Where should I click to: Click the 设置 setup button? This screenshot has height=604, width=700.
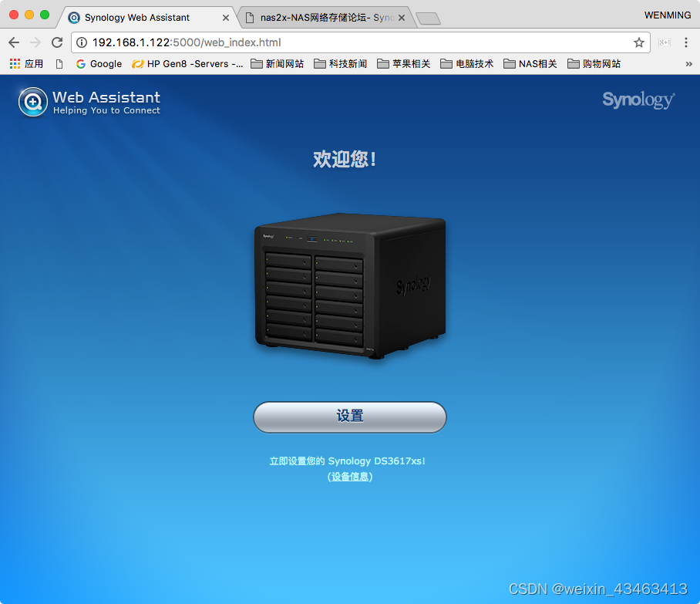[349, 417]
